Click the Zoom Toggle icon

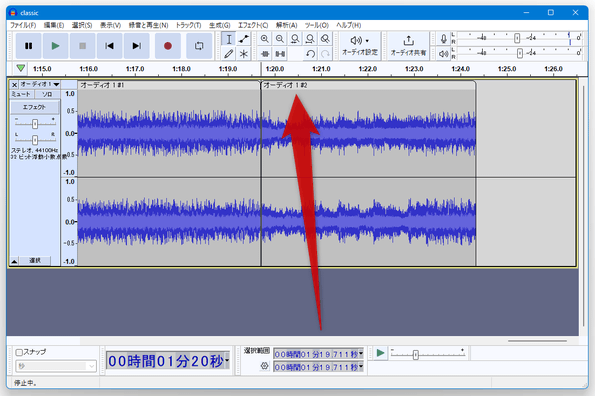[x=325, y=39]
